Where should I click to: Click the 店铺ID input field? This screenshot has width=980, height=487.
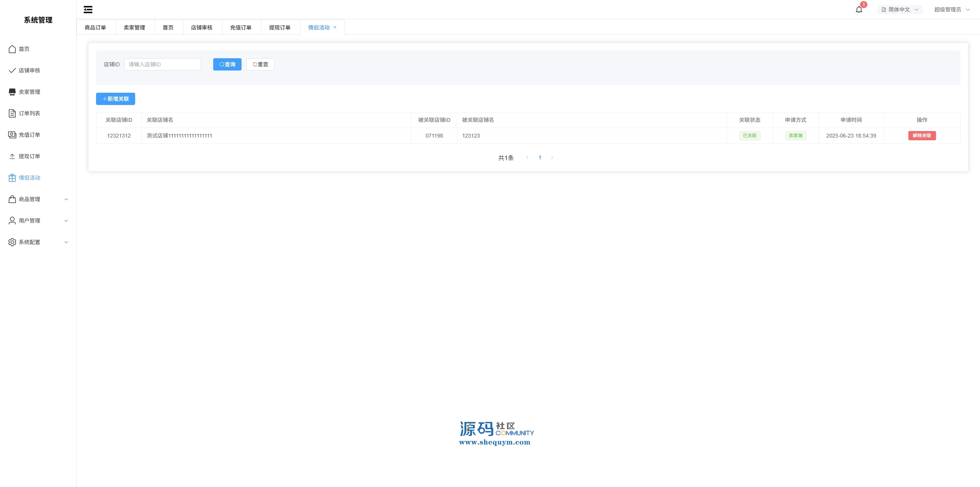[162, 64]
